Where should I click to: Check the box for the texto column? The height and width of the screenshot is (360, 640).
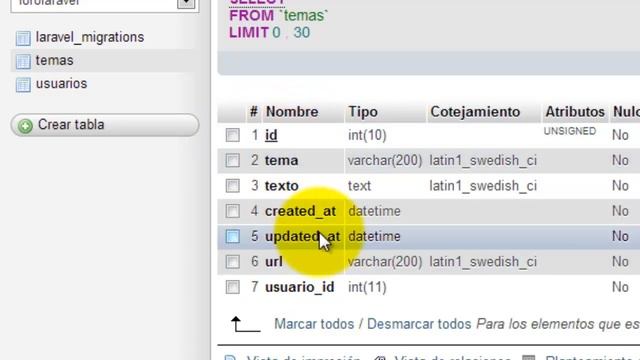click(x=233, y=186)
